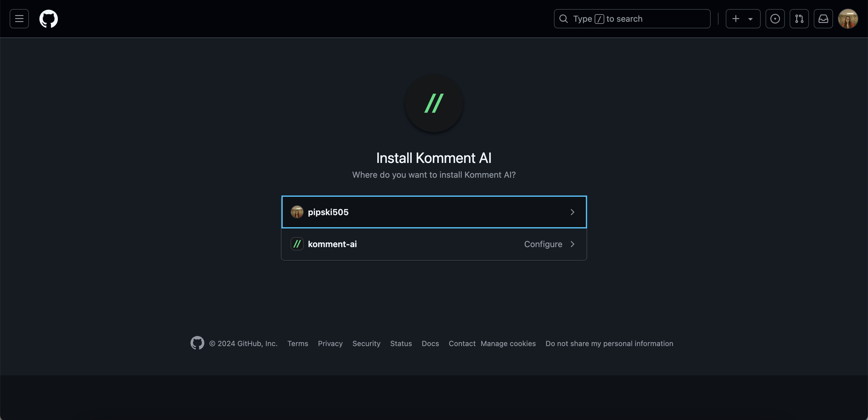This screenshot has height=420, width=868.
Task: Click the chevron next to pipski505
Action: tap(573, 212)
